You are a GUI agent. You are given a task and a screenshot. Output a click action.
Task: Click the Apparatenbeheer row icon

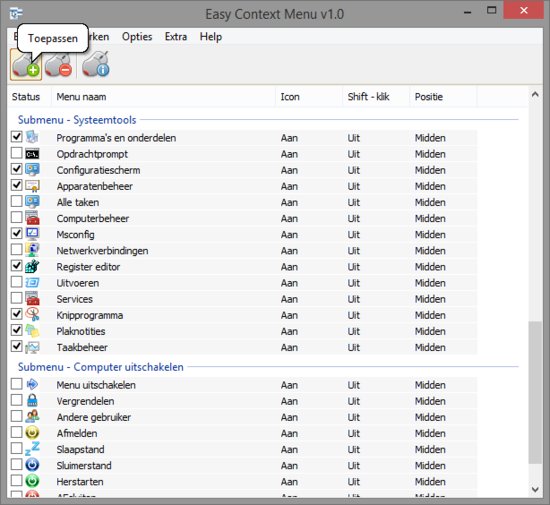pyautogui.click(x=32, y=186)
